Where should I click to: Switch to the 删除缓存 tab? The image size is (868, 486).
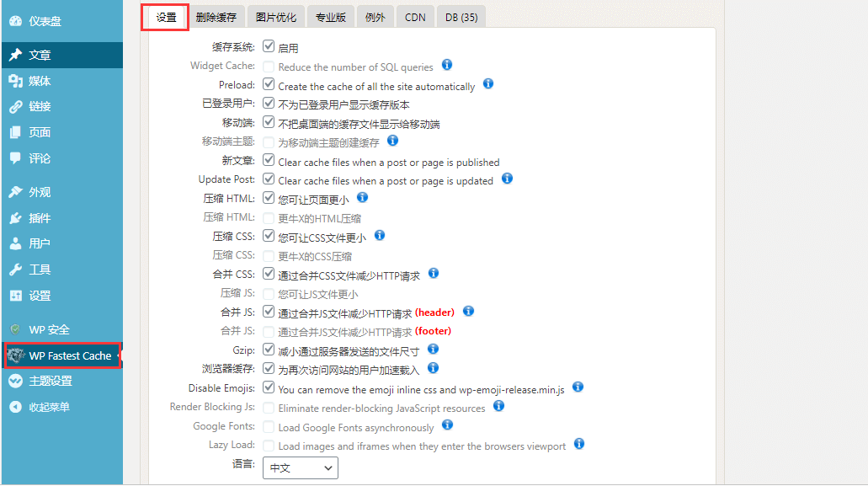pos(216,17)
